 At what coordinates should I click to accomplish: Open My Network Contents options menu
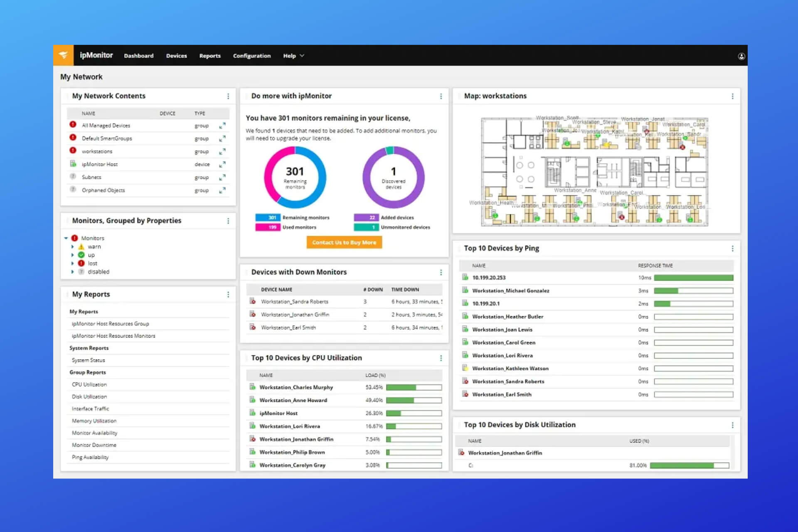click(228, 96)
